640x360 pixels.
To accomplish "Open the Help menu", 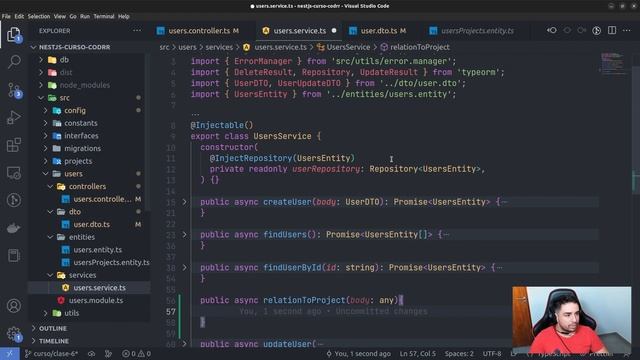I will point(124,16).
